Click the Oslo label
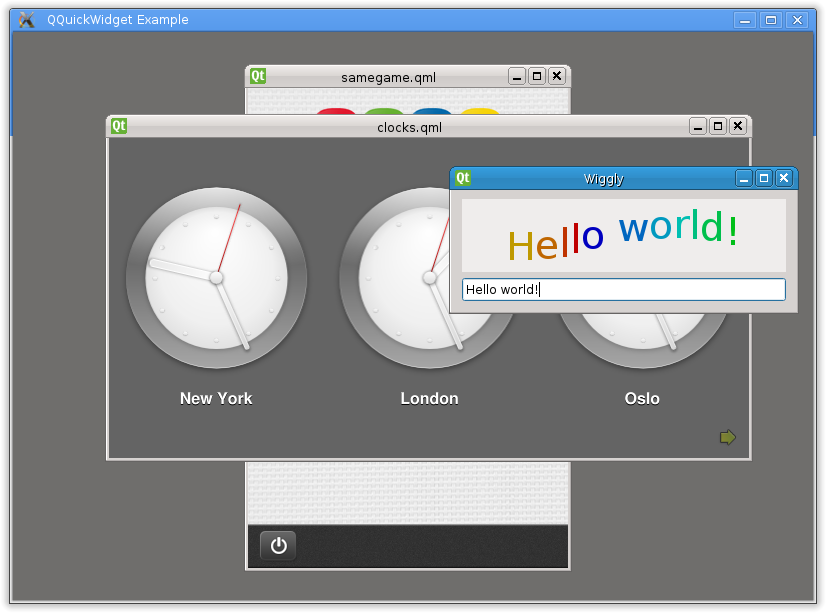 point(642,399)
